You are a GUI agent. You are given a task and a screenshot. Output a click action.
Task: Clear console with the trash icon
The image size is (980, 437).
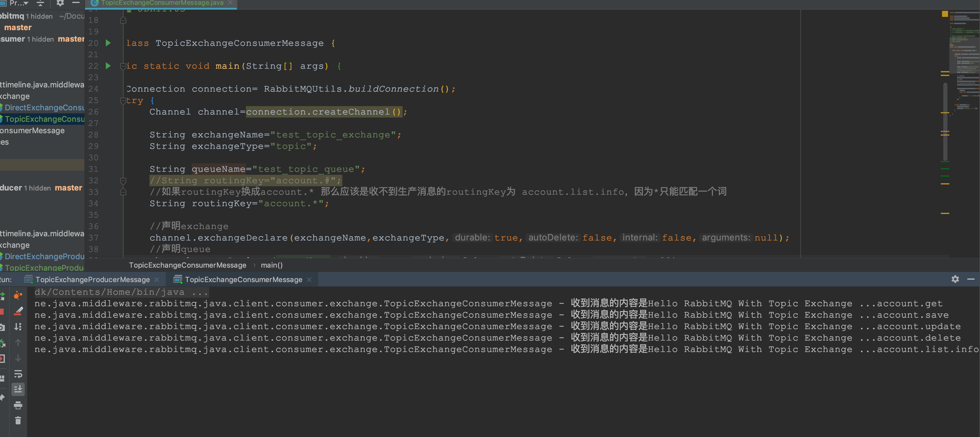click(x=18, y=420)
